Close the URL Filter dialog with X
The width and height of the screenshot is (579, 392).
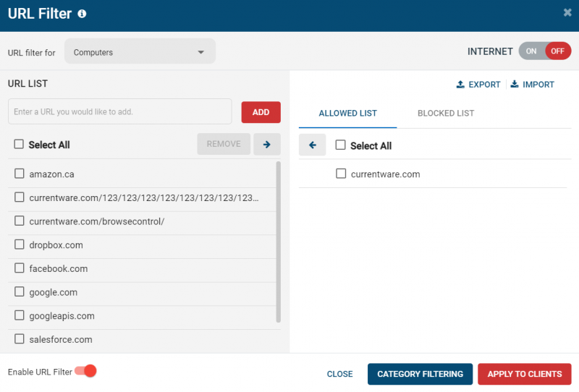567,12
